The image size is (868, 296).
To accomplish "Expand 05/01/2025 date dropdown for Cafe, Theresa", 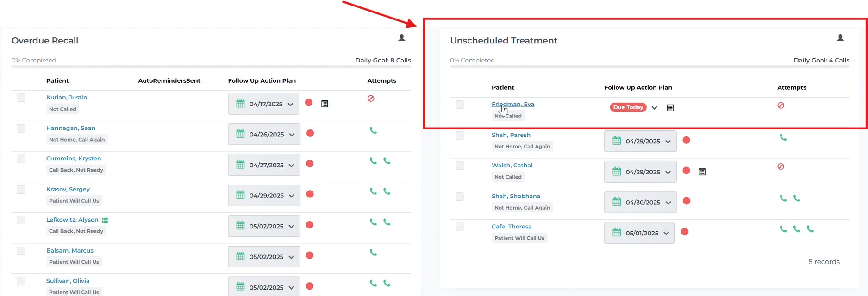I will point(666,234).
